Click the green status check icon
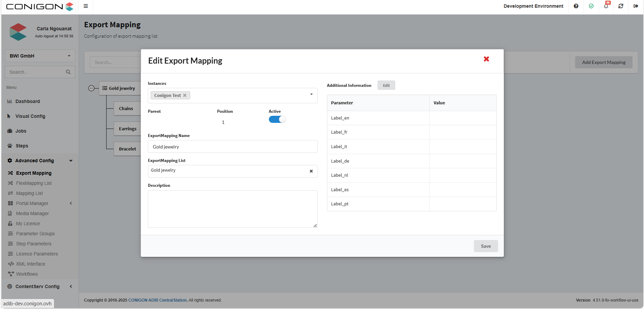The width and height of the screenshot is (644, 309). pos(591,6)
